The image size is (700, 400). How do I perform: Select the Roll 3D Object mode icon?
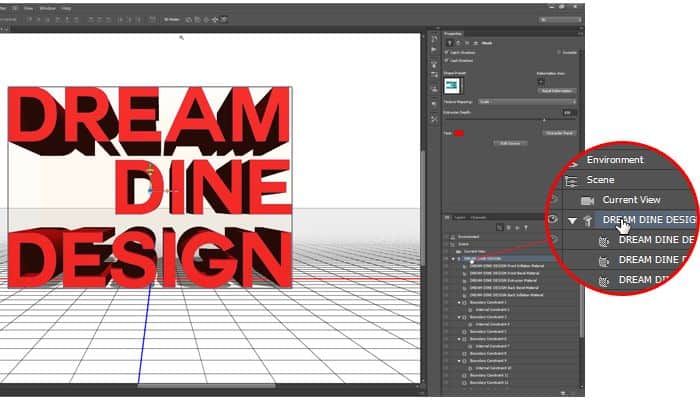click(x=197, y=20)
